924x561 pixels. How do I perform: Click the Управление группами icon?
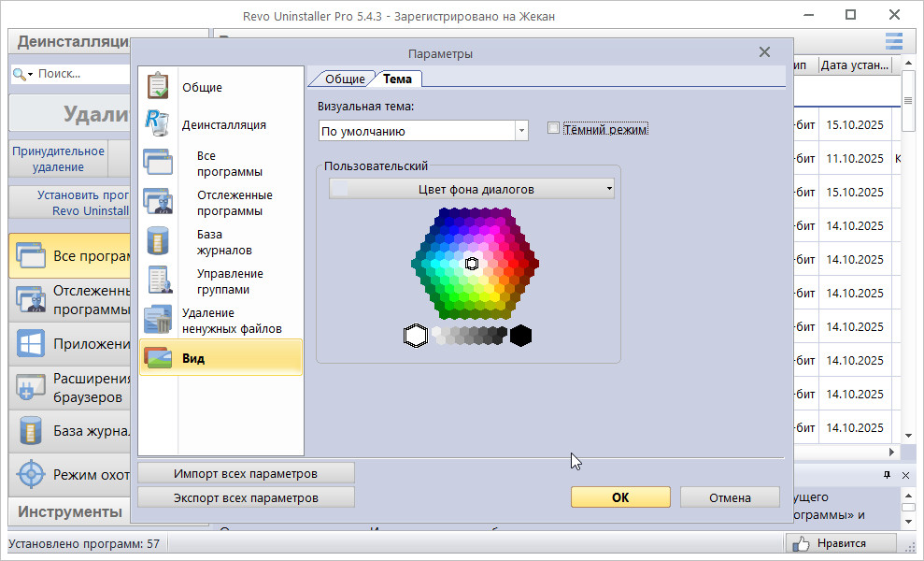point(157,280)
